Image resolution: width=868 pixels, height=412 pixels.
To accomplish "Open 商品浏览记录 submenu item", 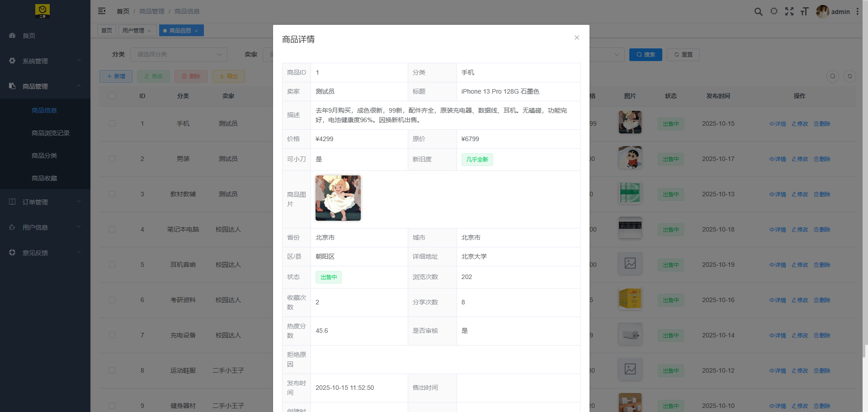I will tap(45, 133).
